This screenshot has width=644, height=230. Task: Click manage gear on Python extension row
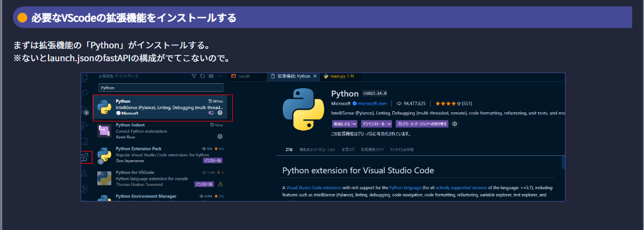tap(220, 112)
